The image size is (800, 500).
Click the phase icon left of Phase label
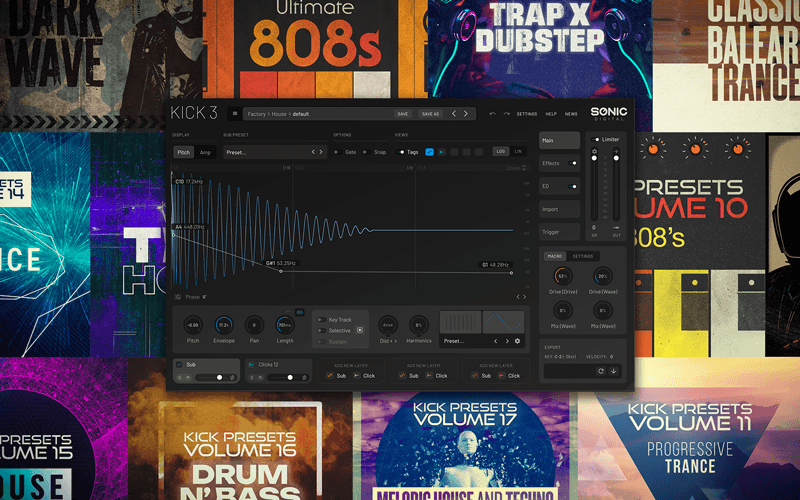pyautogui.click(x=178, y=297)
